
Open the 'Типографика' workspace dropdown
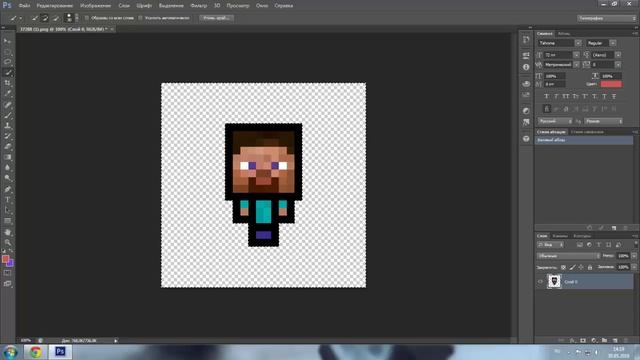[607, 18]
